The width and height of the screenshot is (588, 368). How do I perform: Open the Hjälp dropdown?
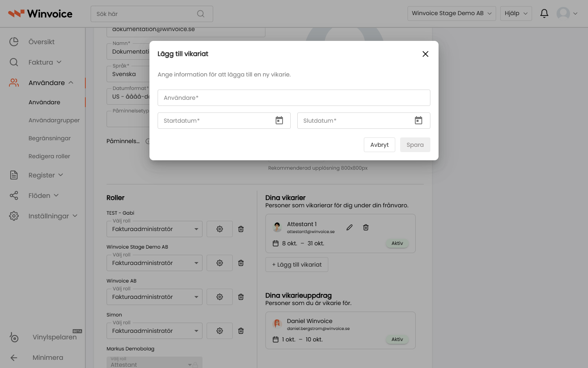pyautogui.click(x=516, y=13)
